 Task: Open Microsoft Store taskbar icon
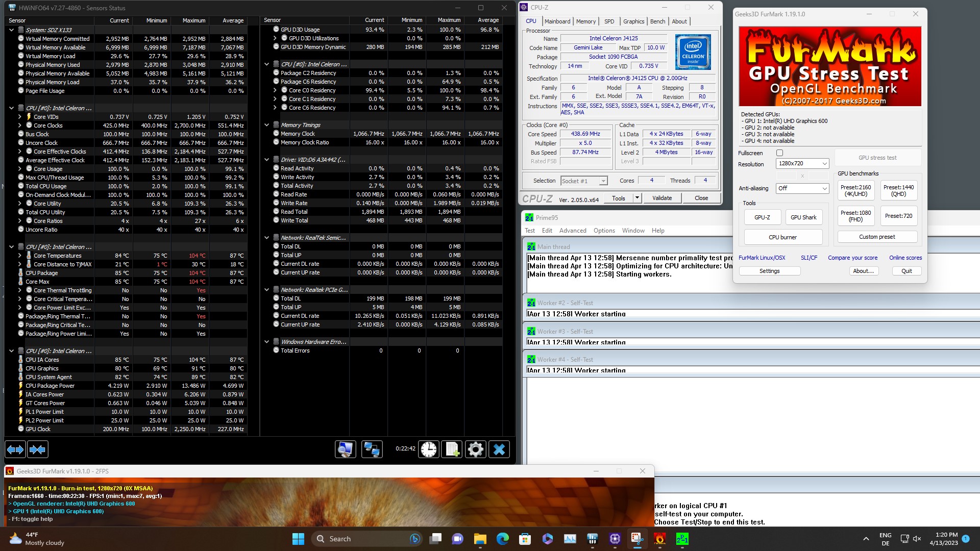tap(525, 539)
